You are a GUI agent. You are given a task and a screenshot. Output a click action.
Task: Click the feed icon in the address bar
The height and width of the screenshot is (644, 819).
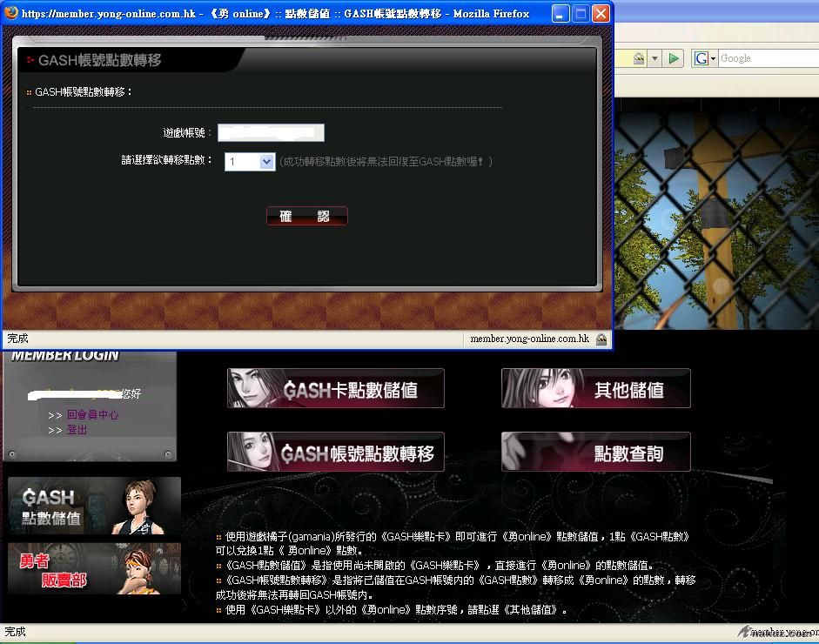(639, 58)
